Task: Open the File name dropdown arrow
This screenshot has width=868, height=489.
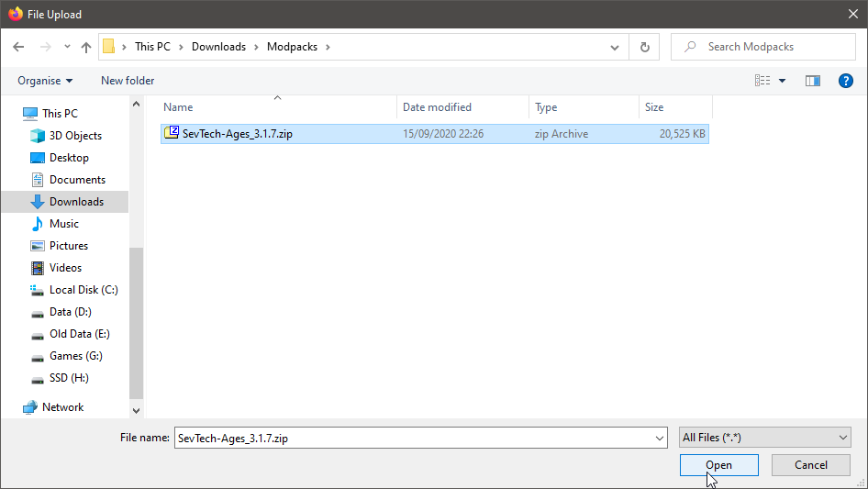Action: click(x=660, y=438)
